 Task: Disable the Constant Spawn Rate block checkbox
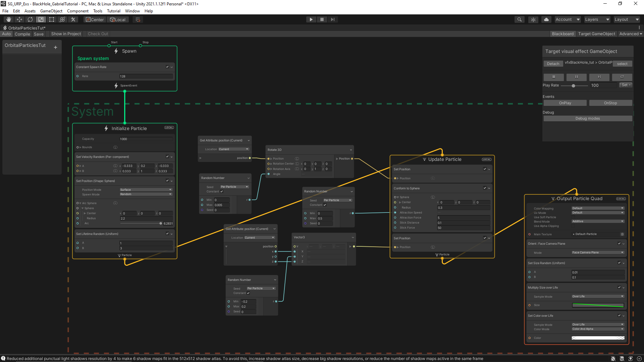tap(167, 67)
